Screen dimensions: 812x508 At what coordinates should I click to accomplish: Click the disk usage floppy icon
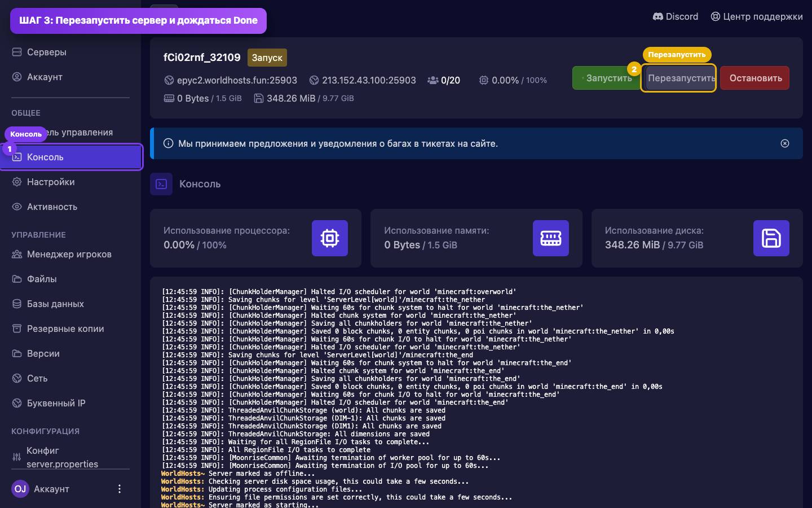pyautogui.click(x=771, y=238)
